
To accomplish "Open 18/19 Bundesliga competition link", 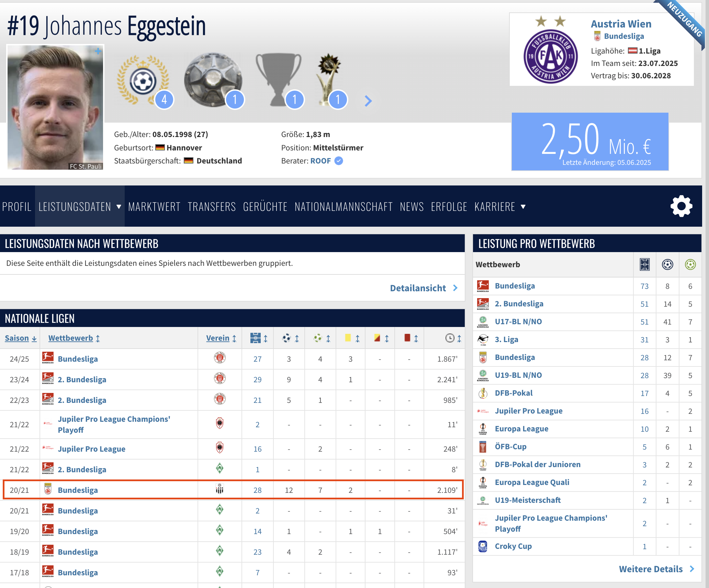I will coord(78,552).
